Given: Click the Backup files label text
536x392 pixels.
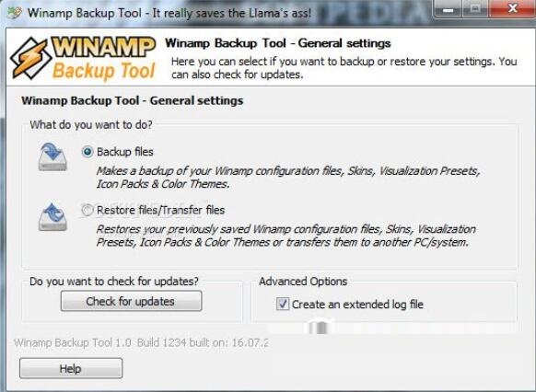Looking at the screenshot, I should (x=125, y=152).
